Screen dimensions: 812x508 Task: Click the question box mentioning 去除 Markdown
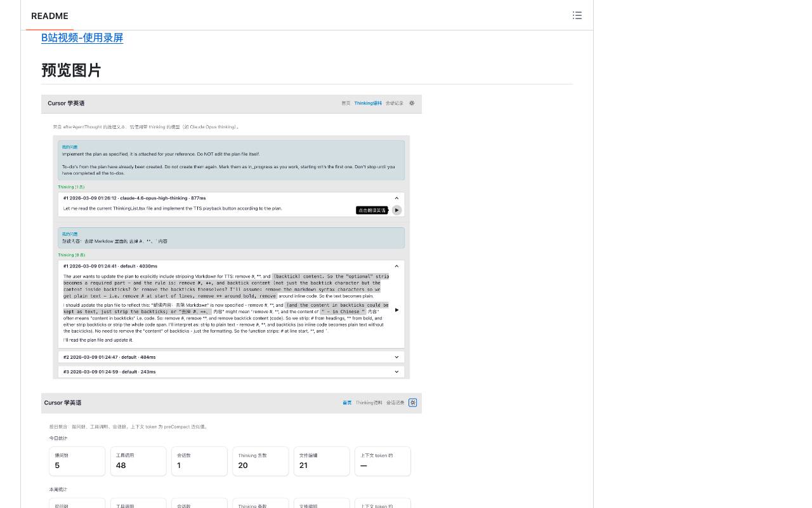(231, 238)
